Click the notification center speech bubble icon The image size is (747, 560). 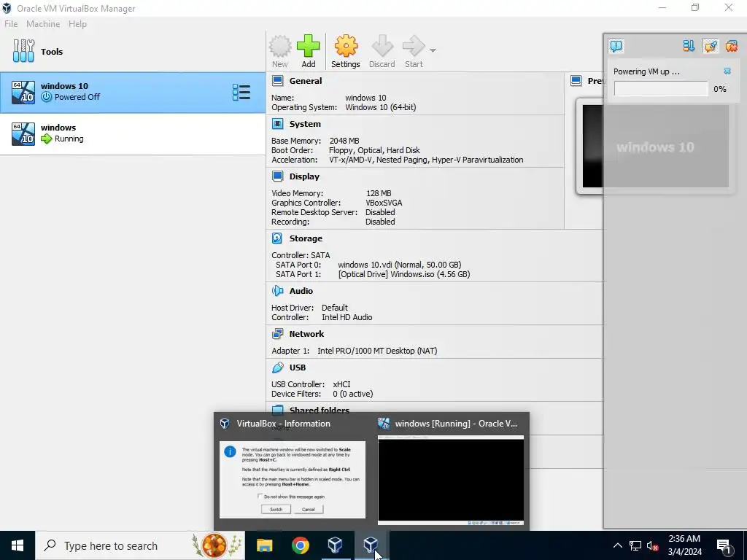616,46
